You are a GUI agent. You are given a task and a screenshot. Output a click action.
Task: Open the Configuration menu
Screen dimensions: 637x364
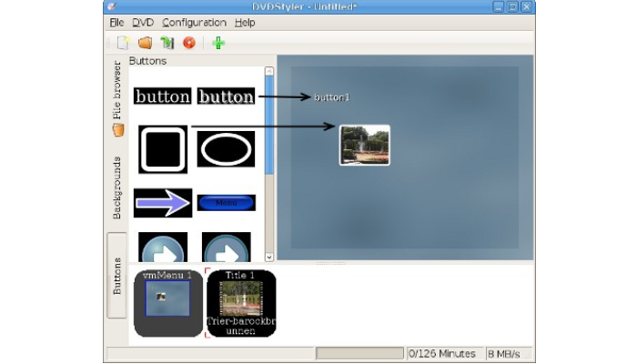(194, 22)
